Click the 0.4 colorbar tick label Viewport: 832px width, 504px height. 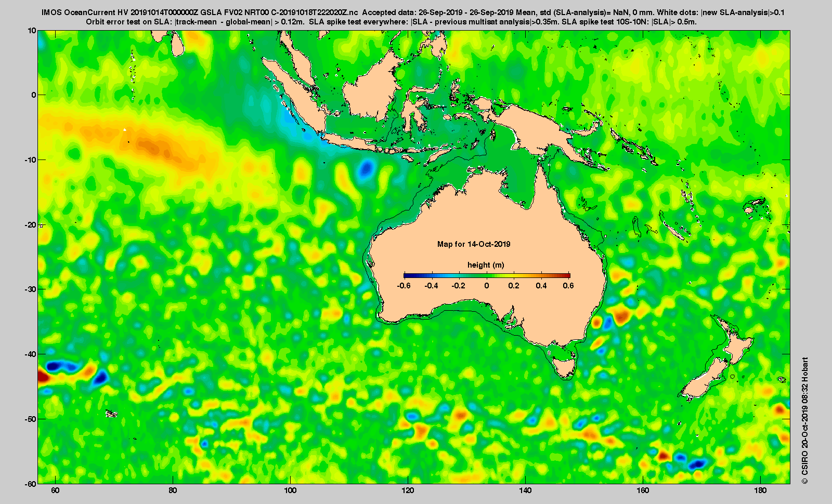[x=541, y=286]
